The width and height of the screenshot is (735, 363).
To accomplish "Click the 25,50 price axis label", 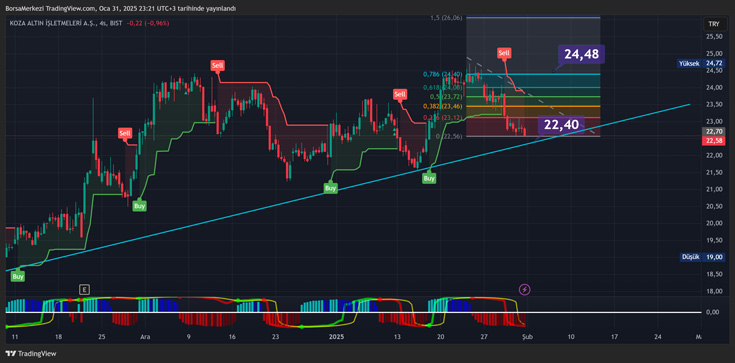I will coord(714,37).
